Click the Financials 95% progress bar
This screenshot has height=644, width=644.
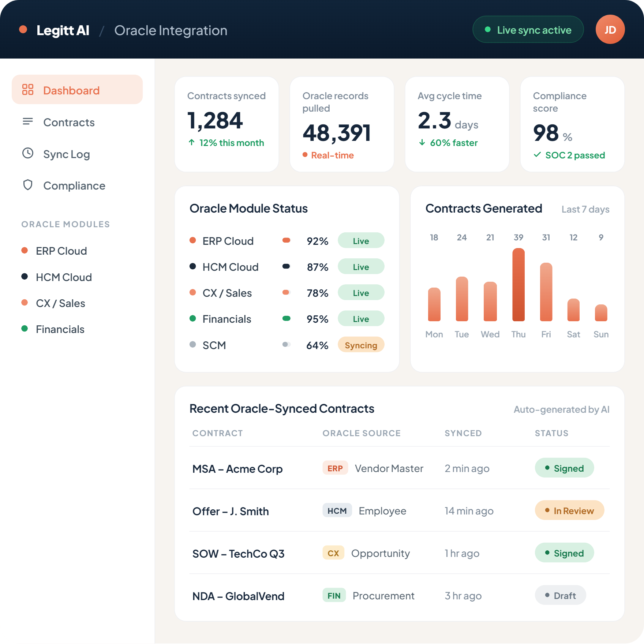click(x=287, y=318)
